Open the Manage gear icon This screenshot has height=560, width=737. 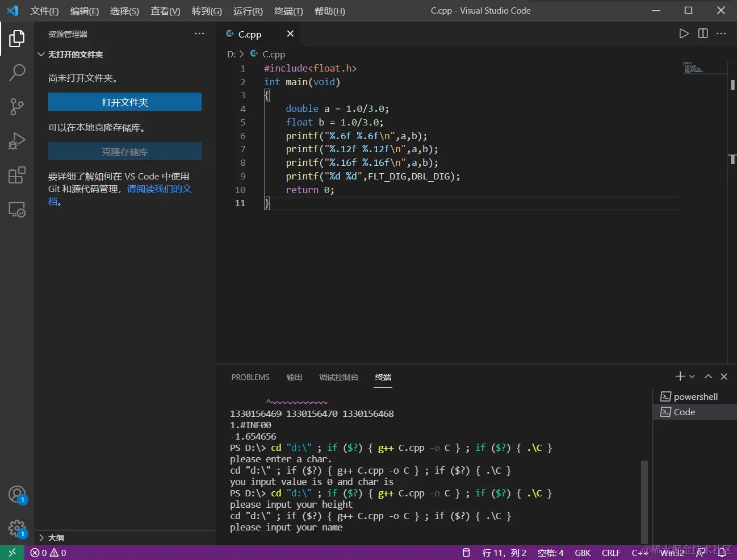tap(17, 528)
